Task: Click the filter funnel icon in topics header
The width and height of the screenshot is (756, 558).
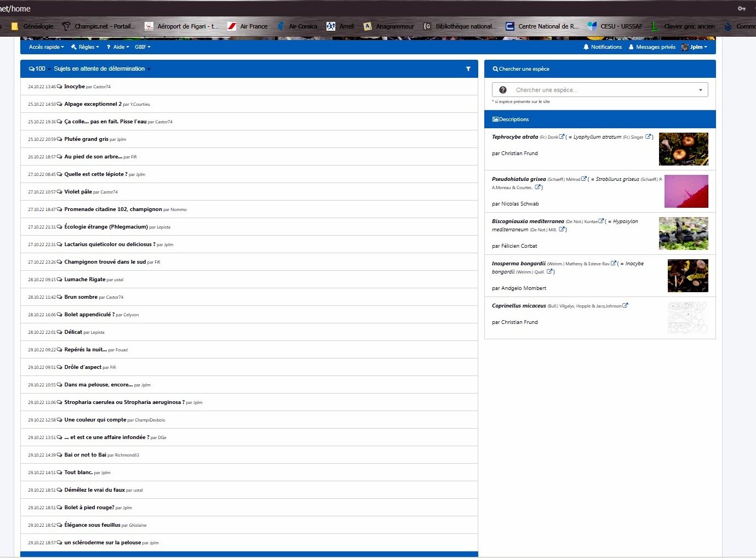Action: pyautogui.click(x=468, y=69)
